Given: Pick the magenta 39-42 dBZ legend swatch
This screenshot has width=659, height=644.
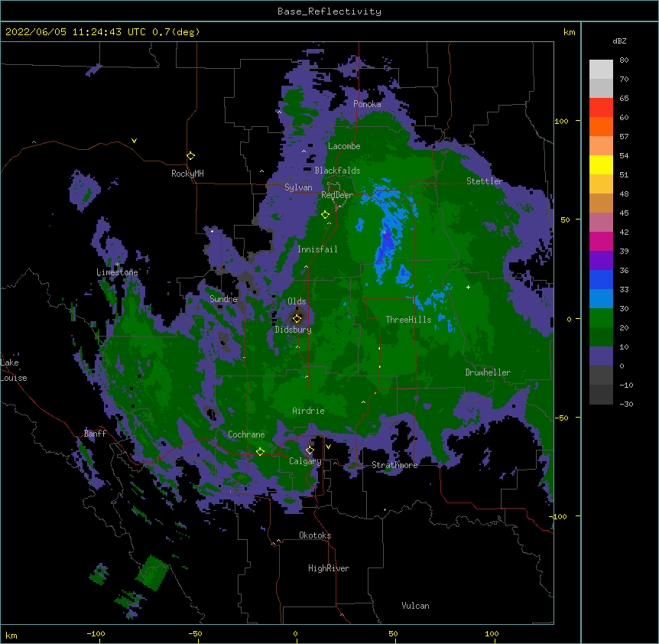Looking at the screenshot, I should (601, 241).
